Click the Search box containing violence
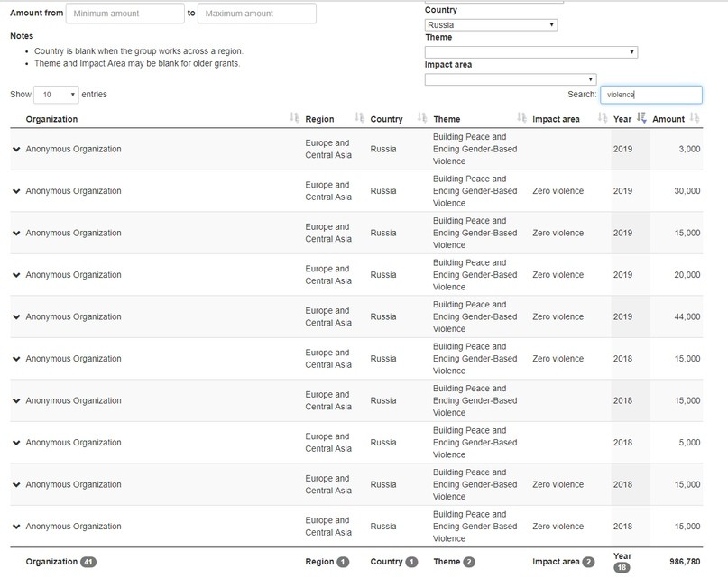The width and height of the screenshot is (728, 587). (x=650, y=95)
